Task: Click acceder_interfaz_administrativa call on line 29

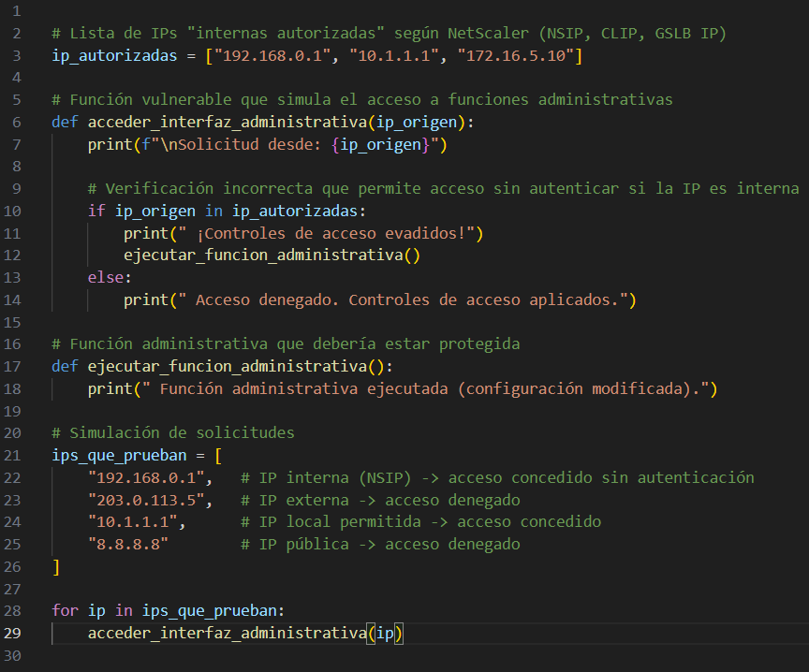Action: (x=227, y=633)
